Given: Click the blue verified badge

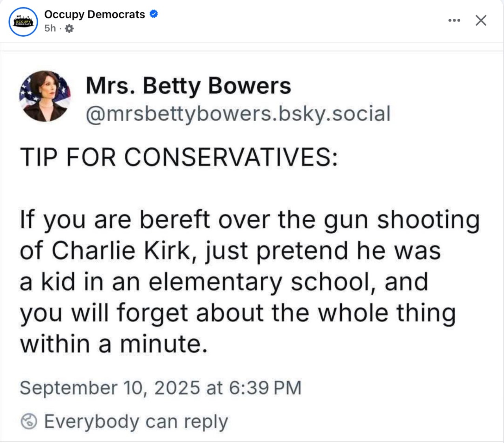Looking at the screenshot, I should [154, 14].
